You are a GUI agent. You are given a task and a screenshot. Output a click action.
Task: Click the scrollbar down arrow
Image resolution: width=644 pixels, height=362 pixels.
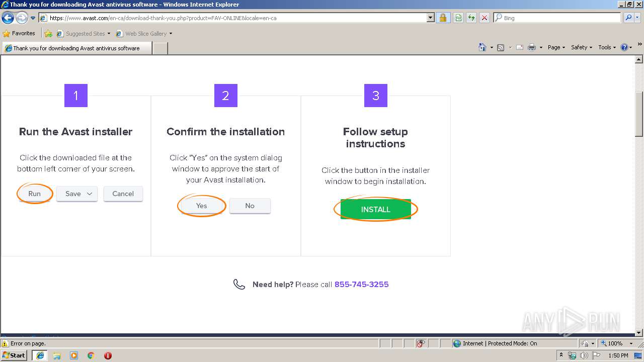639,333
